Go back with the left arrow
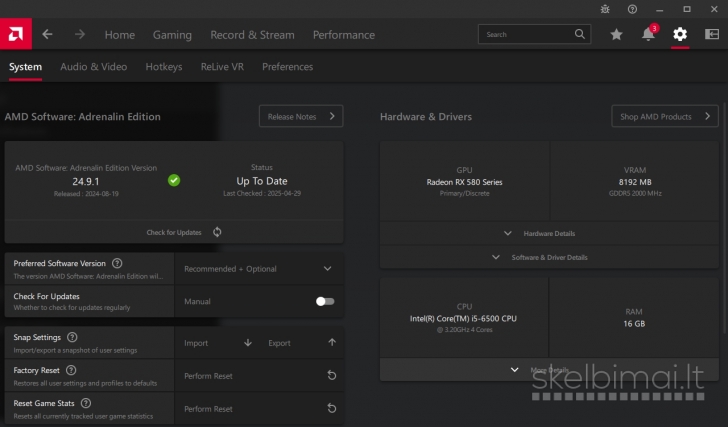Screen dimensions: 728x427 (47, 34)
